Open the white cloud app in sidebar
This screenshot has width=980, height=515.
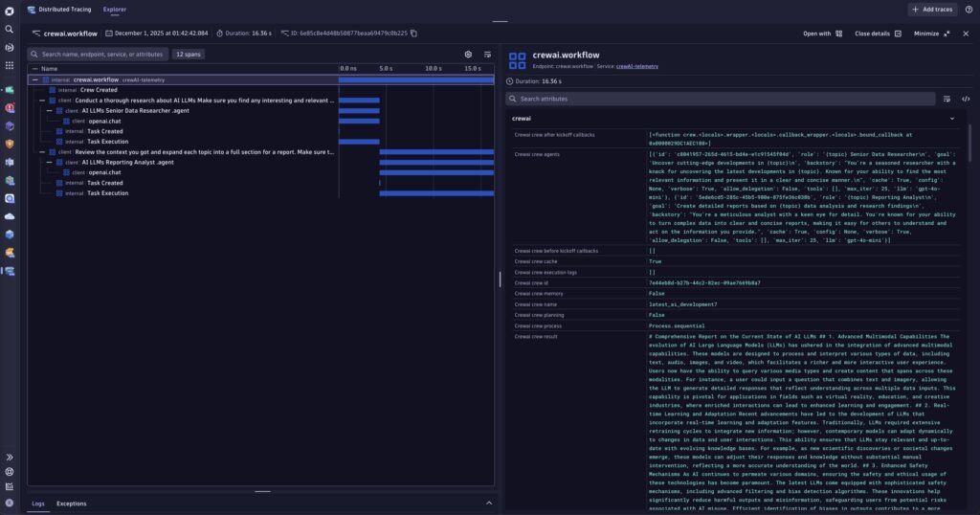tap(10, 216)
